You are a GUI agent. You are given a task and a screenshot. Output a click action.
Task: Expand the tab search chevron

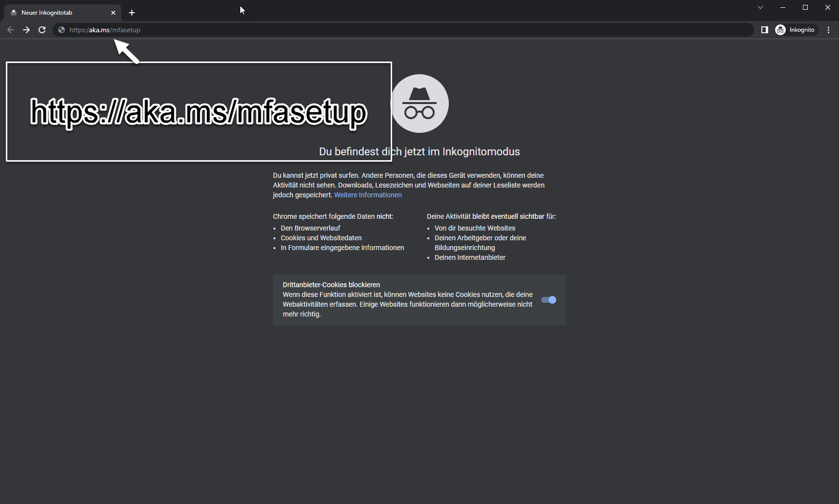click(x=760, y=7)
